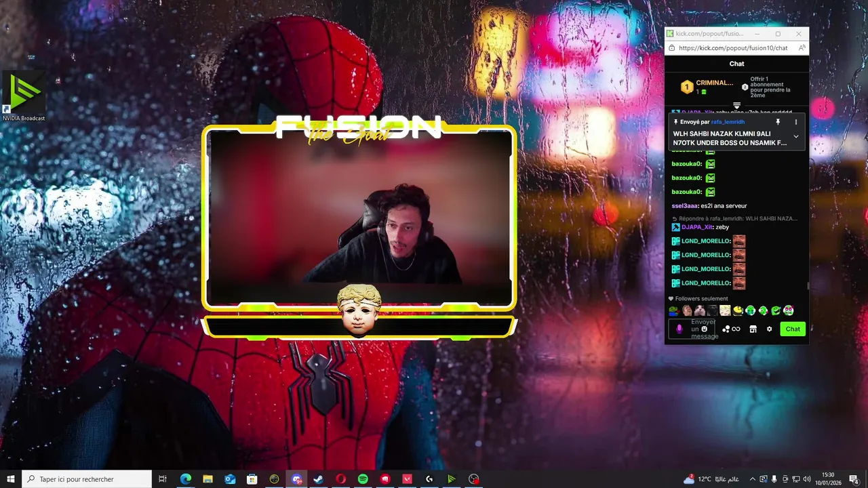
Task: Insert the blonde anime character emote
Action: pyautogui.click(x=725, y=310)
